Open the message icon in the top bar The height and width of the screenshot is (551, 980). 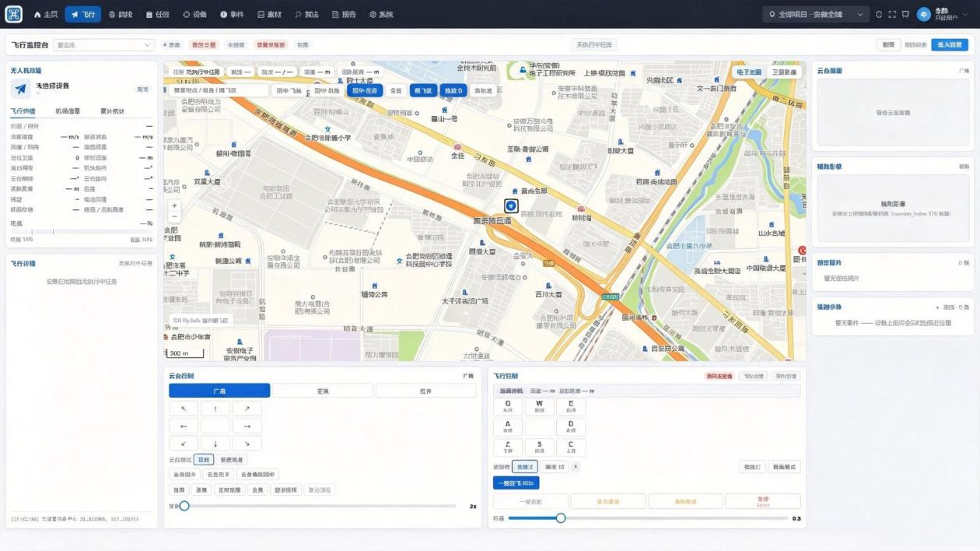tap(905, 14)
